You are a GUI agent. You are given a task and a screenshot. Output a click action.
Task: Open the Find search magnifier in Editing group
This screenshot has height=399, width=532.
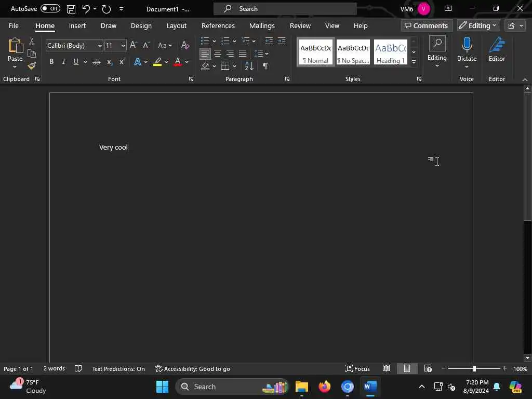[x=437, y=44]
